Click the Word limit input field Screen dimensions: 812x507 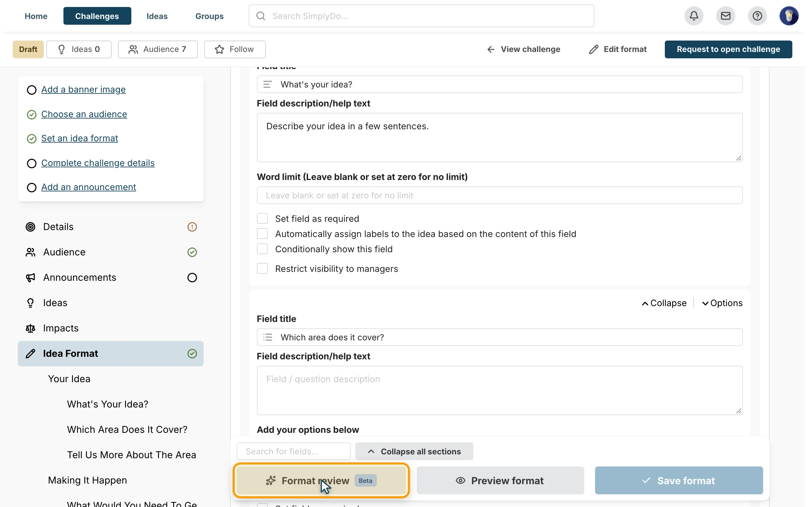pos(500,196)
